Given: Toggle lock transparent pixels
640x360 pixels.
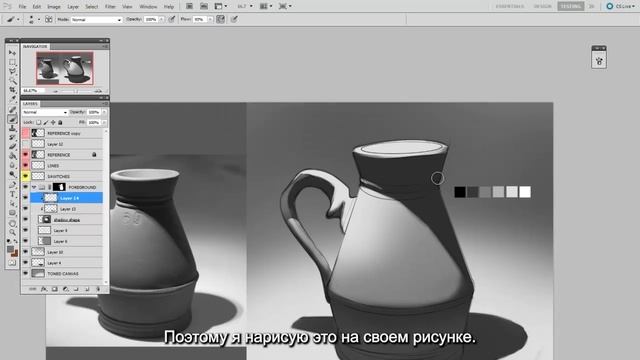Looking at the screenshot, I should tap(38, 122).
